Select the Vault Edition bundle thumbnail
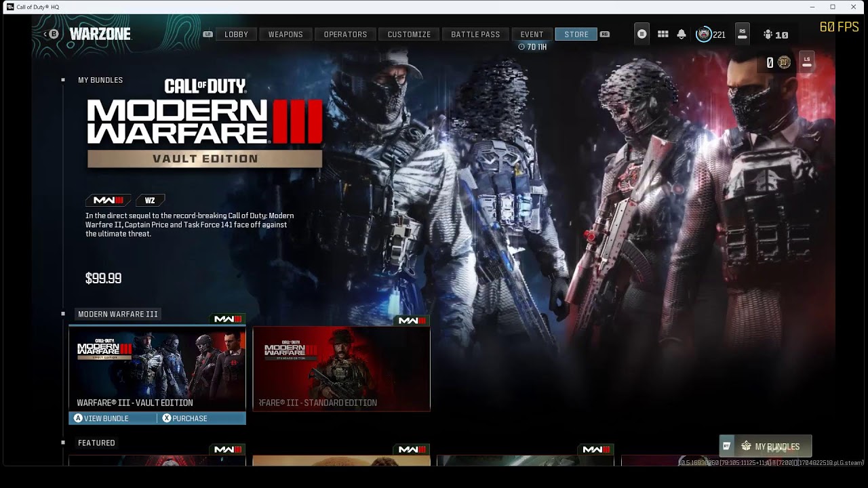The height and width of the screenshot is (488, 868). (157, 369)
